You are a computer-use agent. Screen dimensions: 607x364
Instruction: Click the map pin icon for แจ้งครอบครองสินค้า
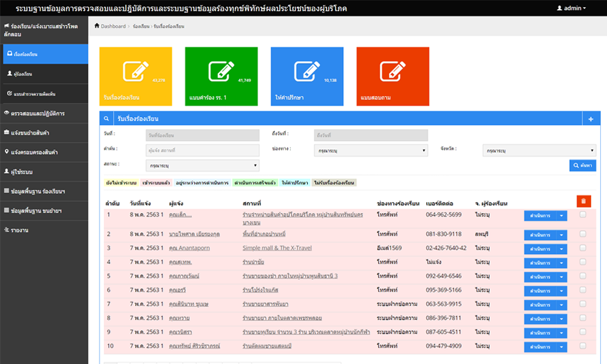click(x=7, y=152)
